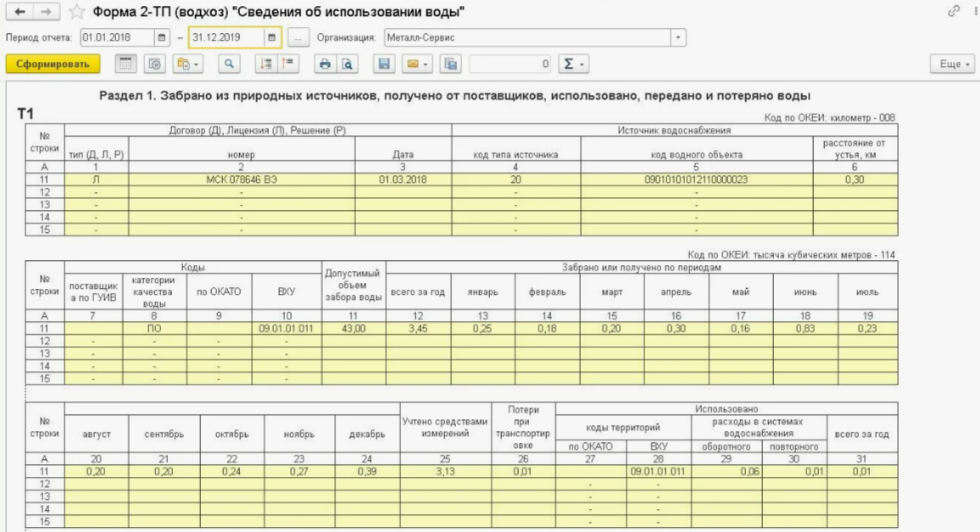Open print preview icon
This screenshot has height=532, width=980.
click(347, 64)
